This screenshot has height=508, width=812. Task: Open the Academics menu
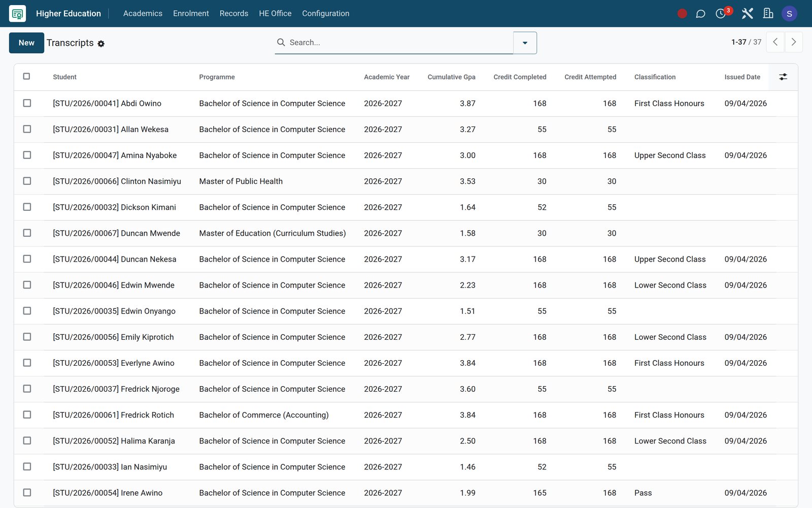[143, 14]
